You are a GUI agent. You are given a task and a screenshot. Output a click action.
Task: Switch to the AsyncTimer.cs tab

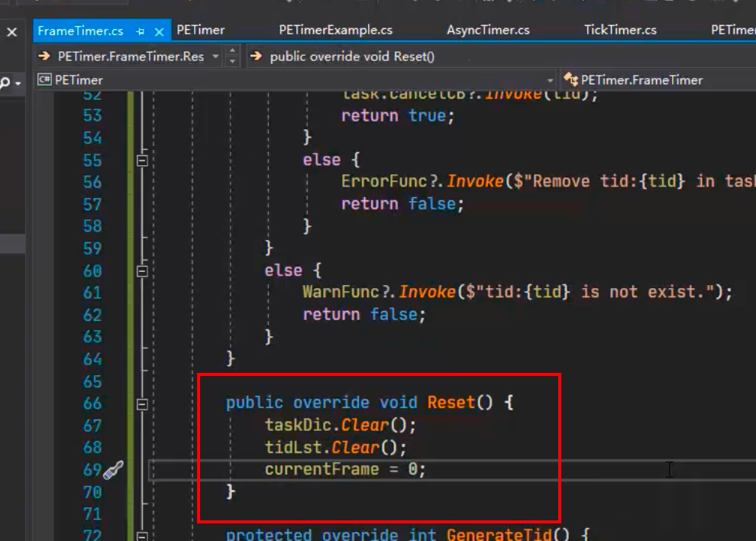point(488,30)
